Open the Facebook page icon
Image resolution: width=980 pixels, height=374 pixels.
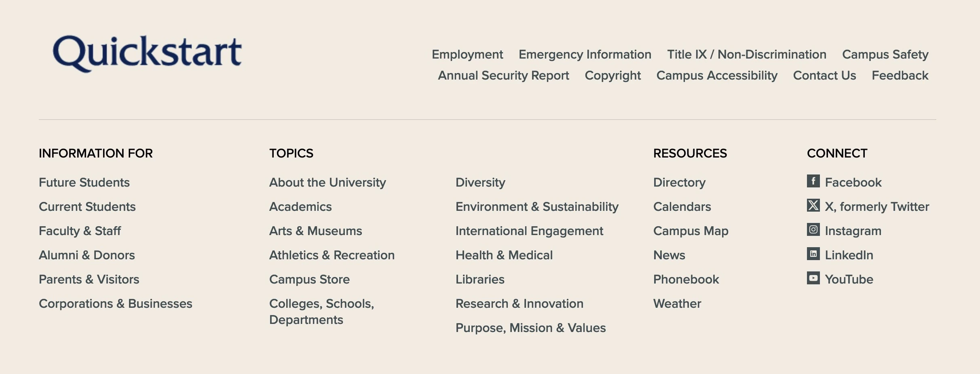(x=814, y=183)
